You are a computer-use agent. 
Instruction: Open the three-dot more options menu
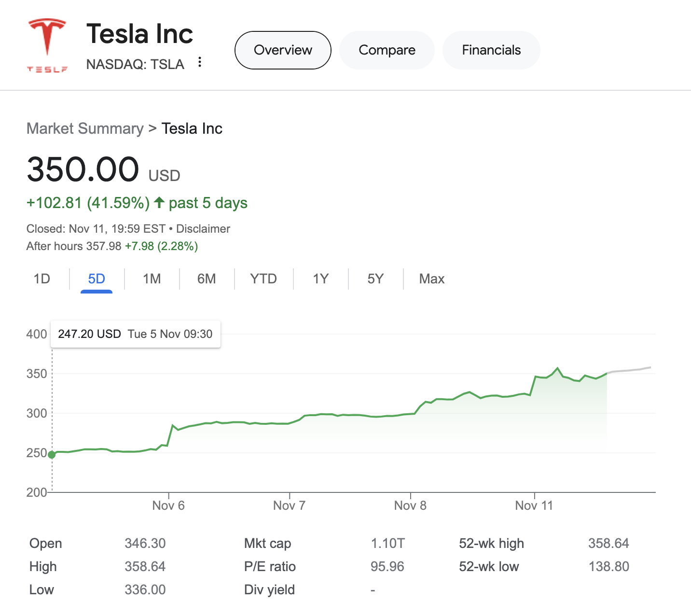point(200,62)
